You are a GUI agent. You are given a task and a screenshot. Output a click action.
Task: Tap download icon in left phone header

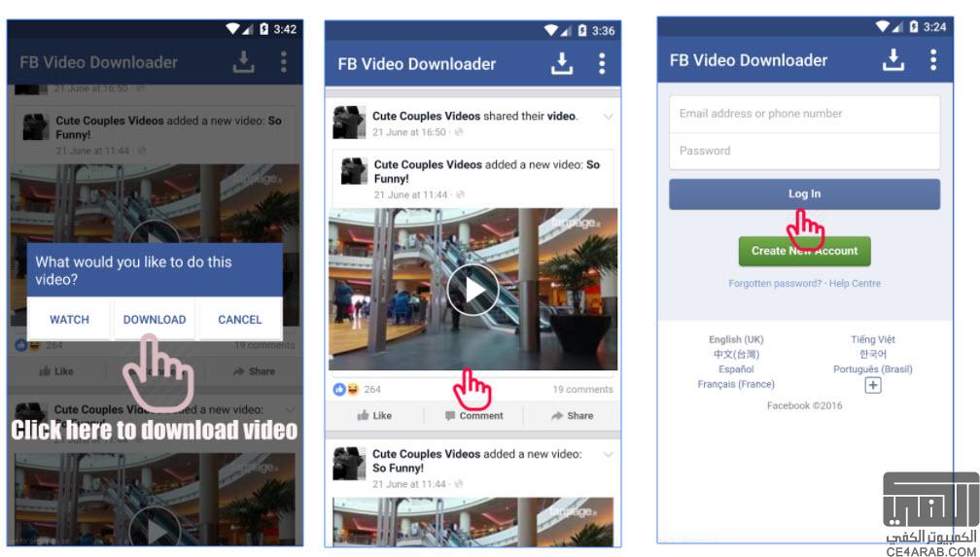[243, 62]
